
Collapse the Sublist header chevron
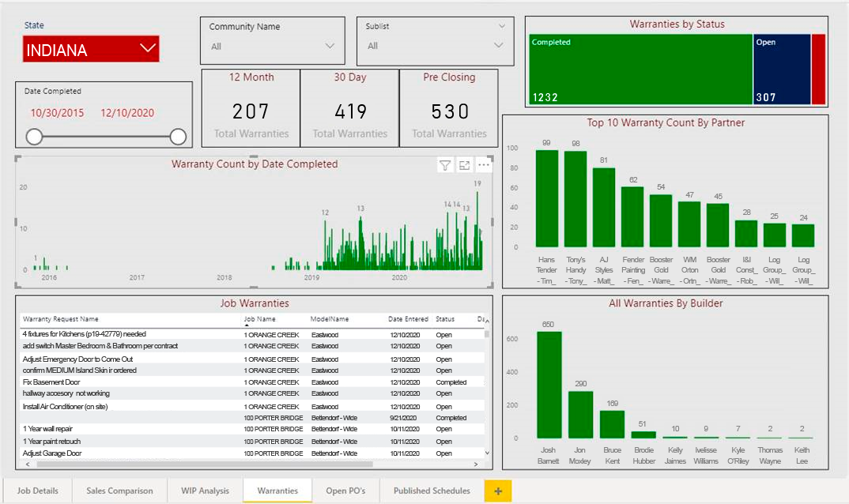tap(502, 26)
